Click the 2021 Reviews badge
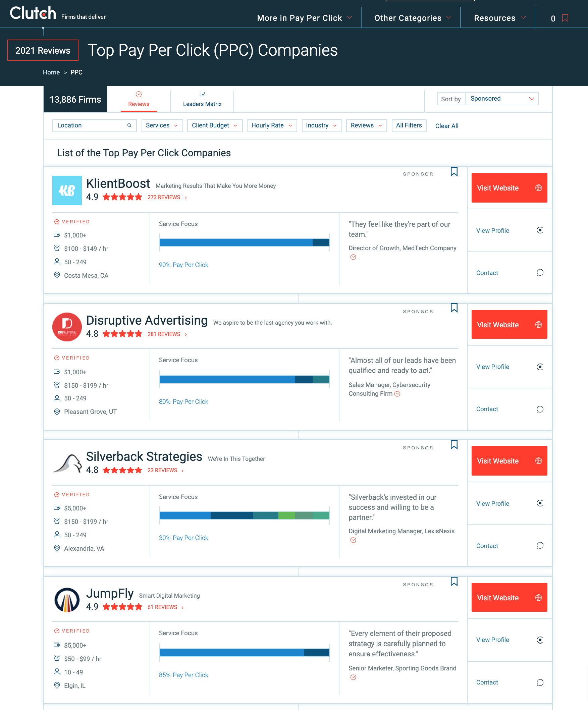This screenshot has height=710, width=588. point(43,51)
